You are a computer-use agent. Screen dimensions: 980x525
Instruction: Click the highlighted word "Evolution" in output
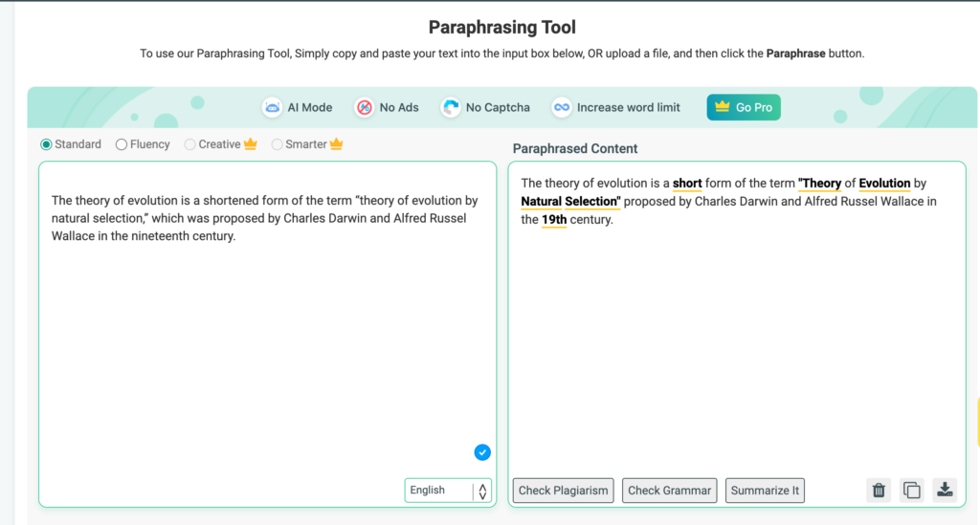(x=884, y=184)
